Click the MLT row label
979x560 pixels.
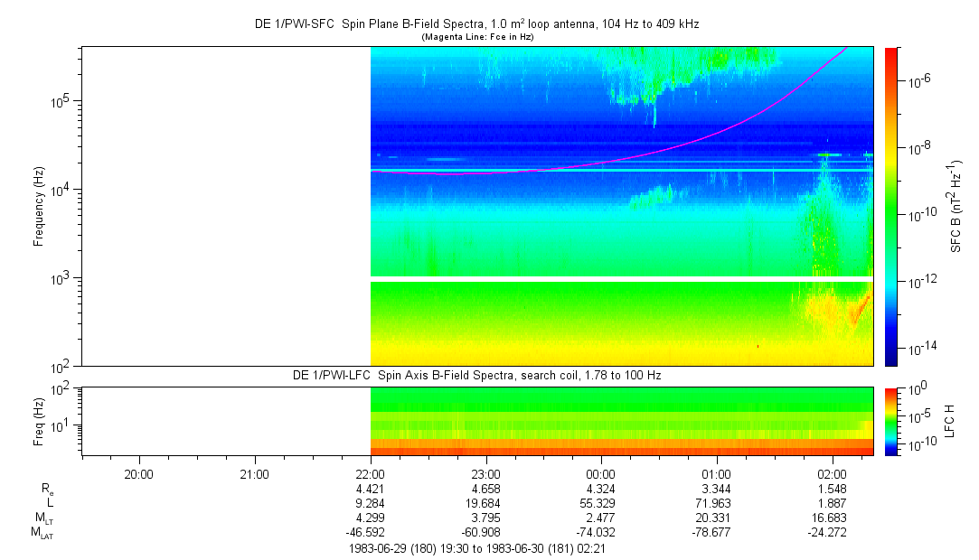[x=43, y=518]
